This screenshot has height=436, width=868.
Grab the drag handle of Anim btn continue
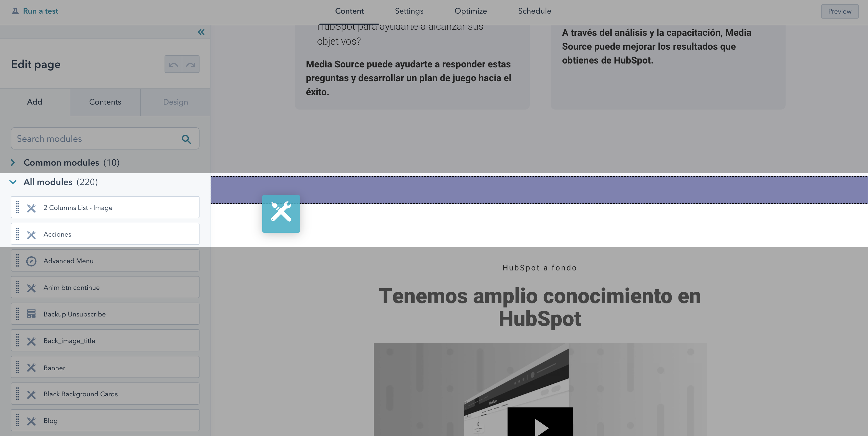point(18,287)
